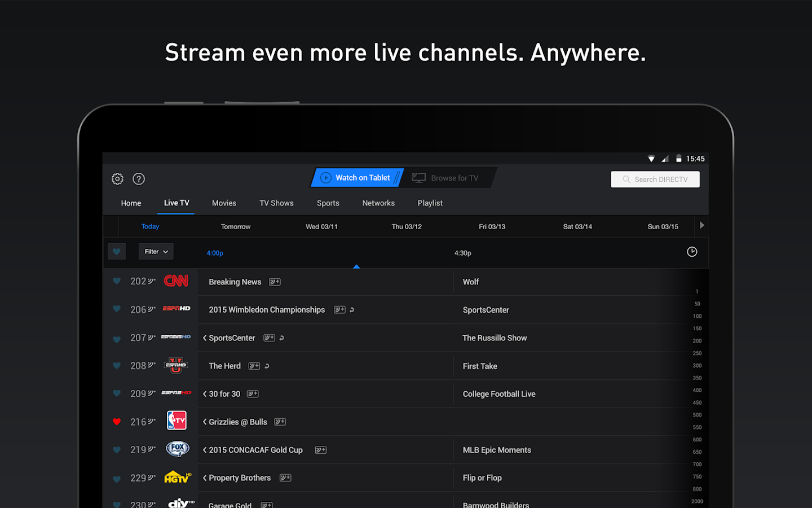
Task: Toggle favorites-only heart filter button
Action: (117, 252)
